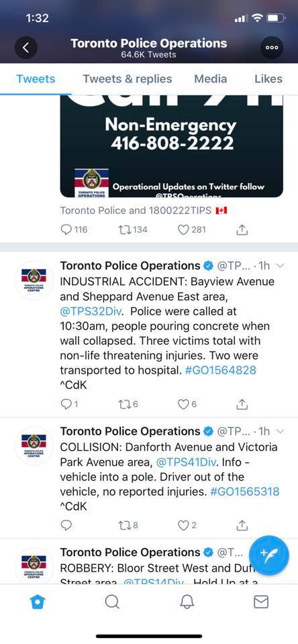Compose a new tweet with floating button
298x644 pixels.
tap(269, 555)
